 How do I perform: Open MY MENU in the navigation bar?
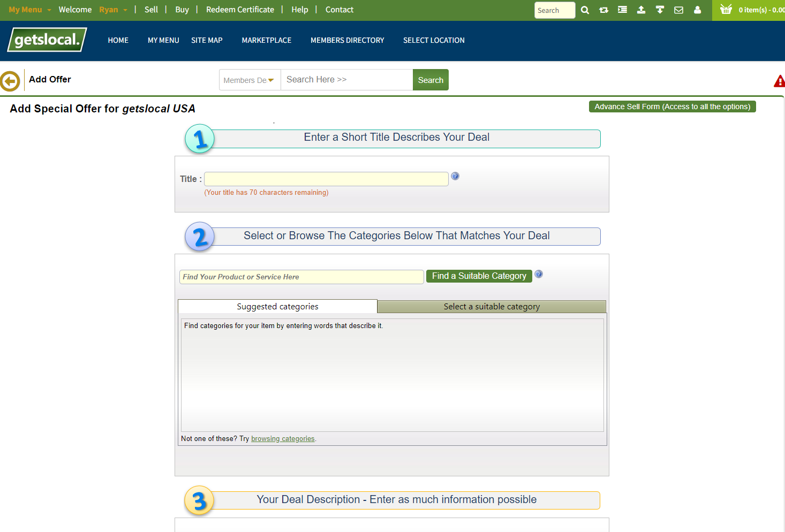tap(163, 40)
